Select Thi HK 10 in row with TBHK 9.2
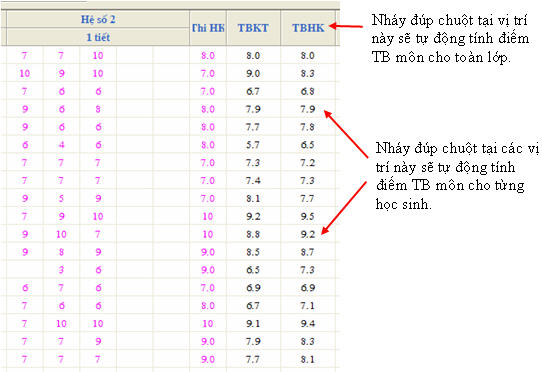542x372 pixels. (208, 234)
